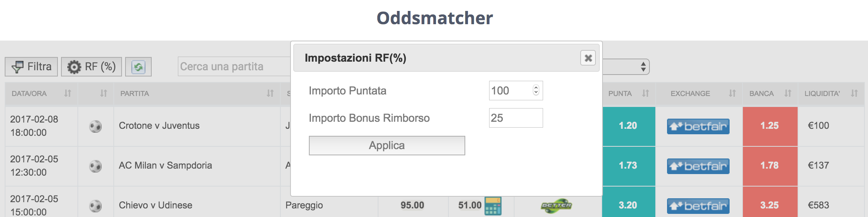
Task: Click the Betfair logo in Crotone row
Action: point(698,126)
